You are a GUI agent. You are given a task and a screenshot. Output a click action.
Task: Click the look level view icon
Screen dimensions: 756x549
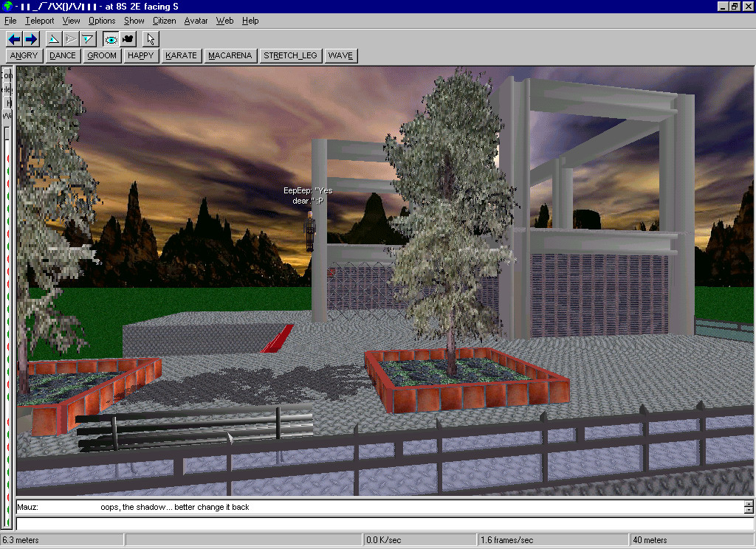[x=71, y=39]
